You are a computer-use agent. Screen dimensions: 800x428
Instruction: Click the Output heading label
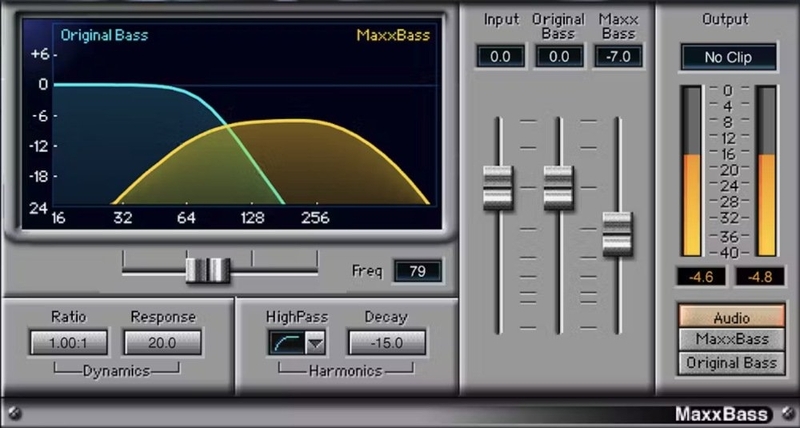click(725, 19)
